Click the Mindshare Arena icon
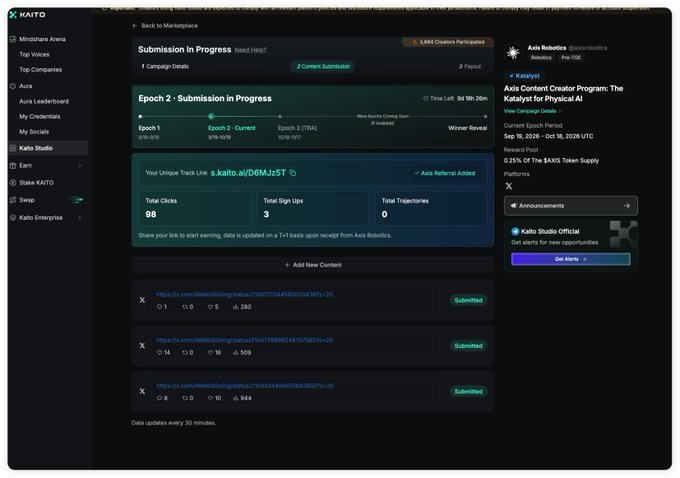The height and width of the screenshot is (478, 680). tap(13, 39)
